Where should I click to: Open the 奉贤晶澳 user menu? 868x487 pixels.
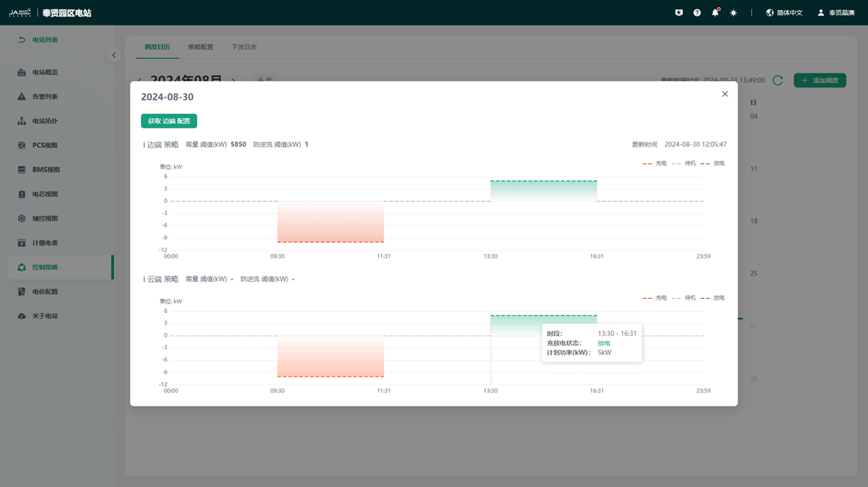(x=835, y=12)
